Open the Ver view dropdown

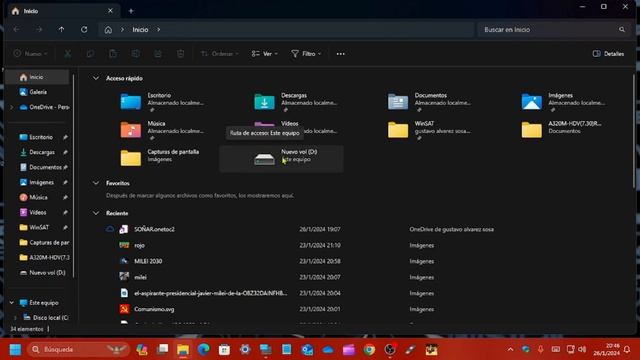(264, 53)
